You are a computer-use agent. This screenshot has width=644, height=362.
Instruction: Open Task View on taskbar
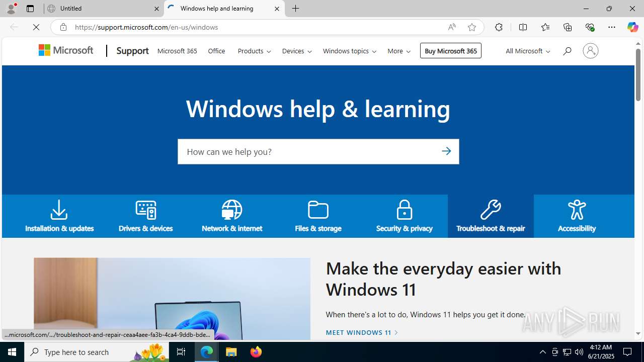181,352
